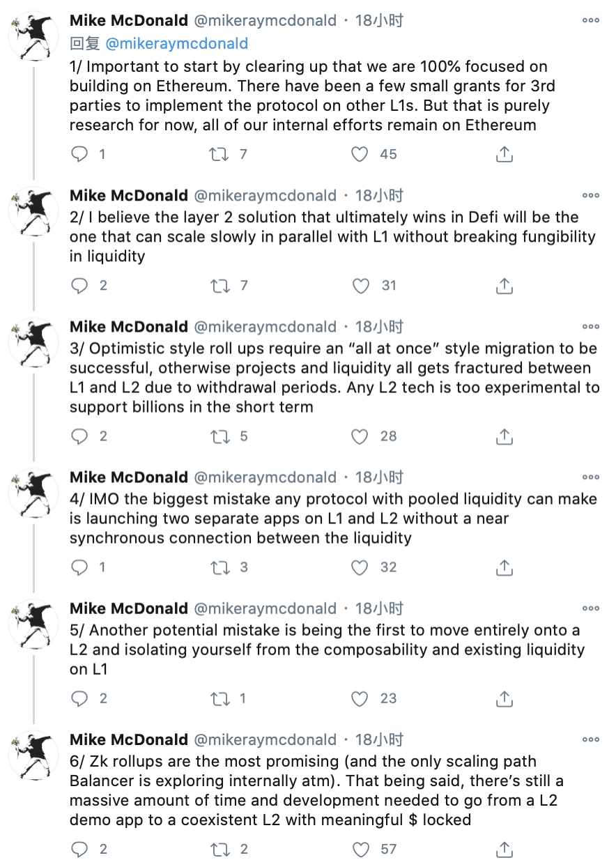
Task: Expand the three-dot menu on the 6/ tweet
Action: 590,739
